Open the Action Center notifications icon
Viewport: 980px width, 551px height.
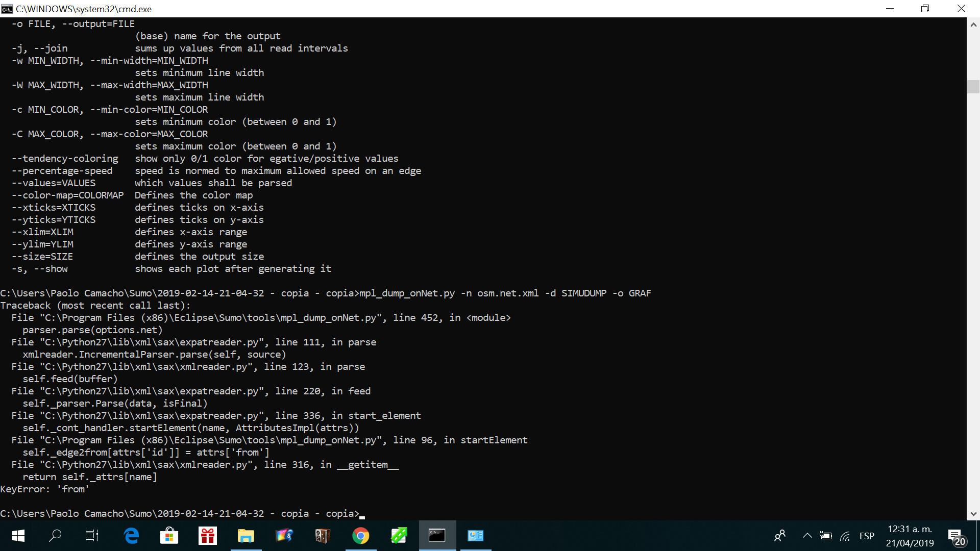tap(957, 537)
